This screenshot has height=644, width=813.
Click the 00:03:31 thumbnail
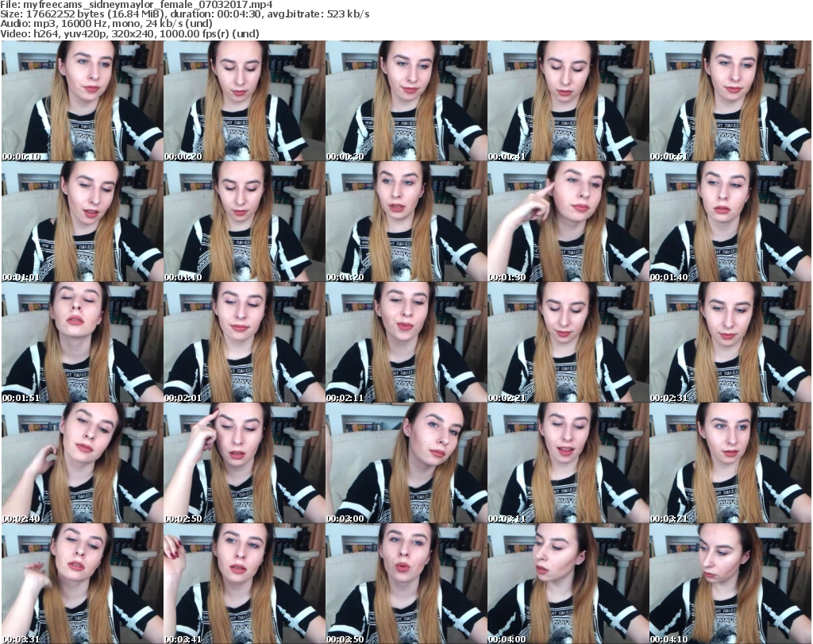pos(82,584)
